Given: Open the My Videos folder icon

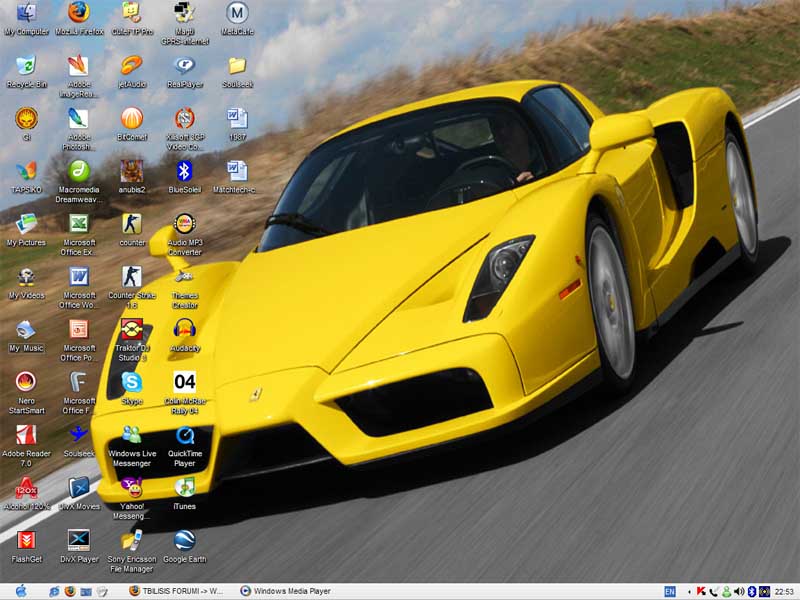Looking at the screenshot, I should point(27,283).
